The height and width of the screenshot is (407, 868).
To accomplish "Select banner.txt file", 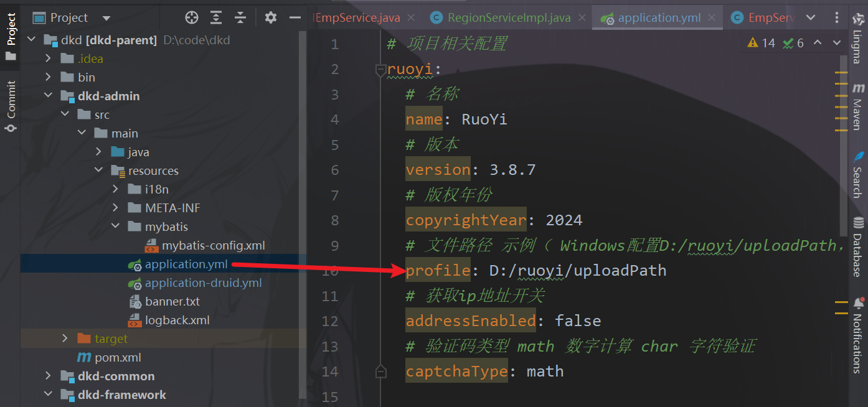I will (x=172, y=302).
